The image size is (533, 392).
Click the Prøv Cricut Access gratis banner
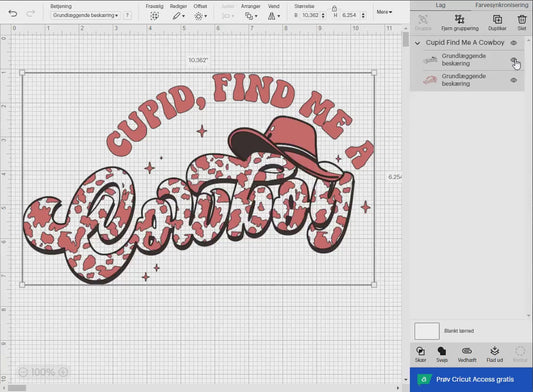[x=471, y=379]
